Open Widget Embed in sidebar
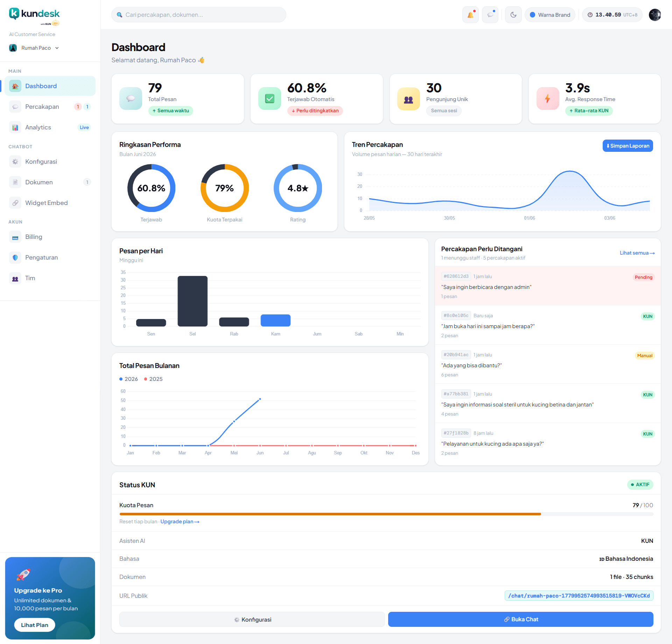Image resolution: width=672 pixels, height=644 pixels. [50, 203]
